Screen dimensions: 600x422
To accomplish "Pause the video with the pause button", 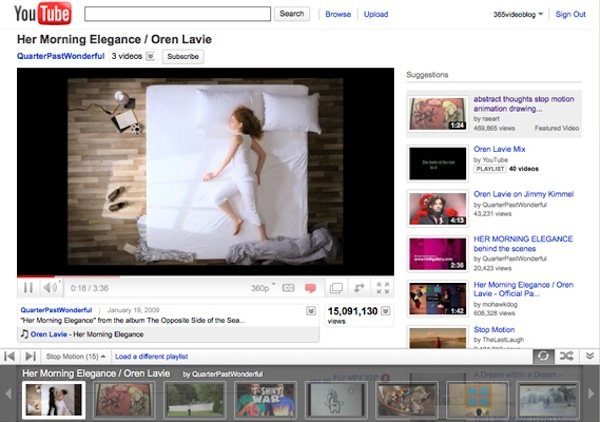I will coord(28,288).
